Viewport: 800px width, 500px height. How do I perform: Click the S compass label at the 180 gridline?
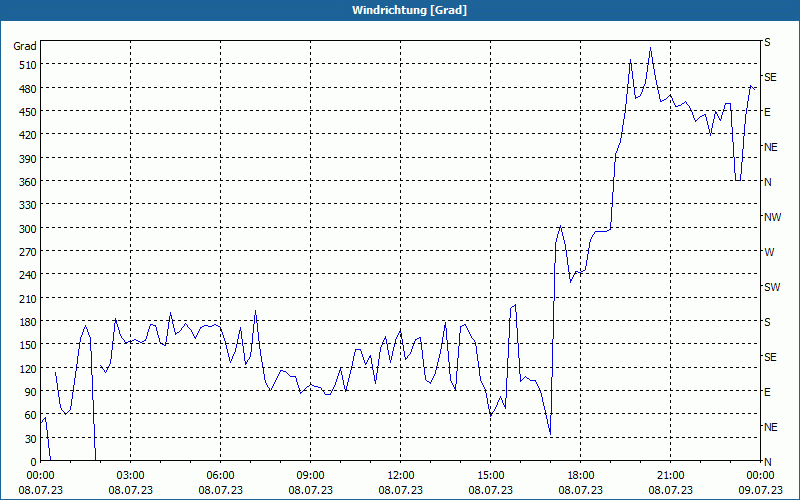(767, 322)
